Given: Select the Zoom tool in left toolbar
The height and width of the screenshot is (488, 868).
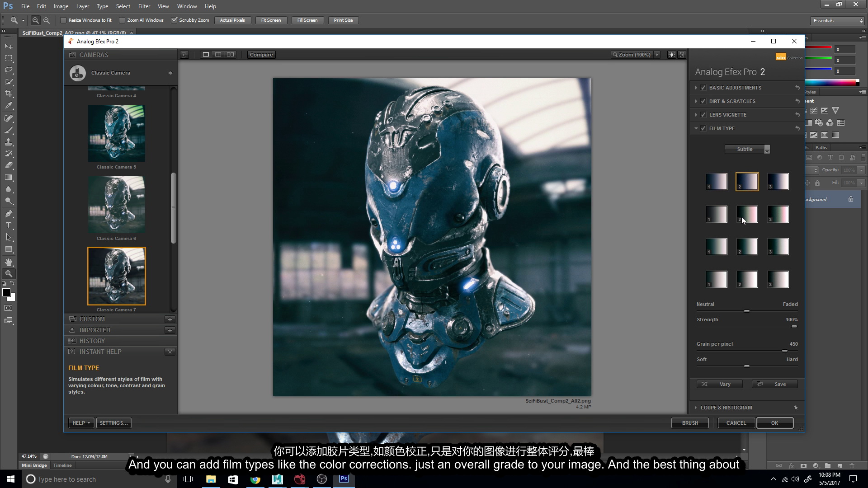Looking at the screenshot, I should [9, 274].
